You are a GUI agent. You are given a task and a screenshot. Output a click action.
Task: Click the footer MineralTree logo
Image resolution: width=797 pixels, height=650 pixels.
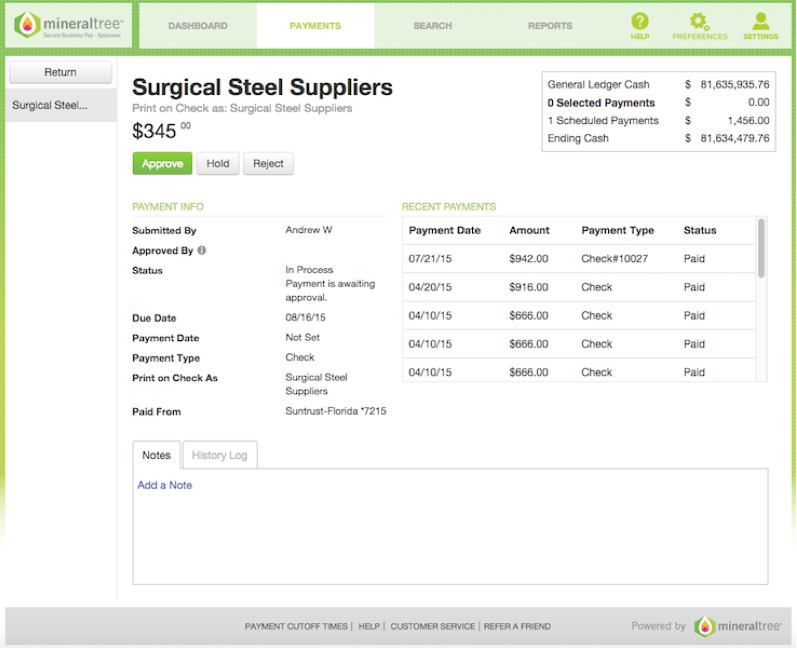click(738, 626)
